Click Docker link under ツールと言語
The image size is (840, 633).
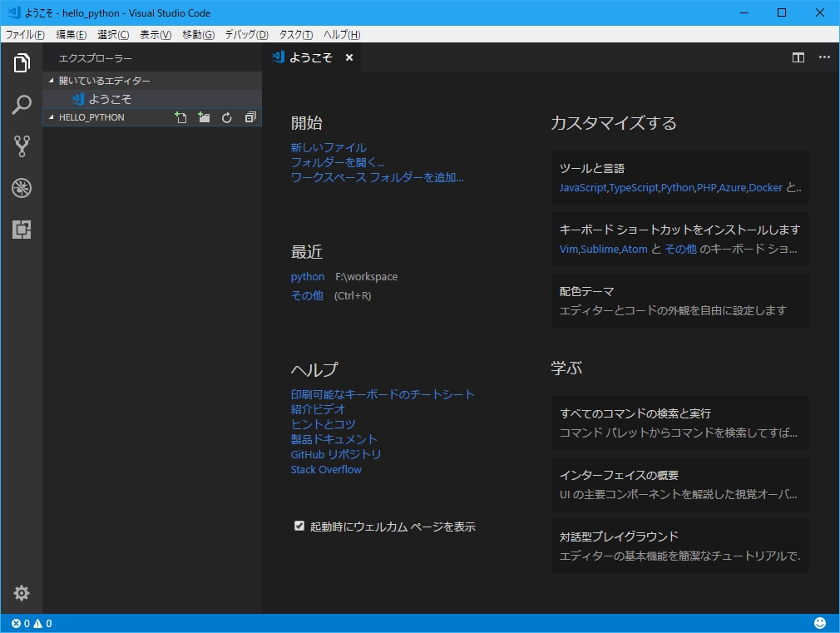(x=765, y=188)
